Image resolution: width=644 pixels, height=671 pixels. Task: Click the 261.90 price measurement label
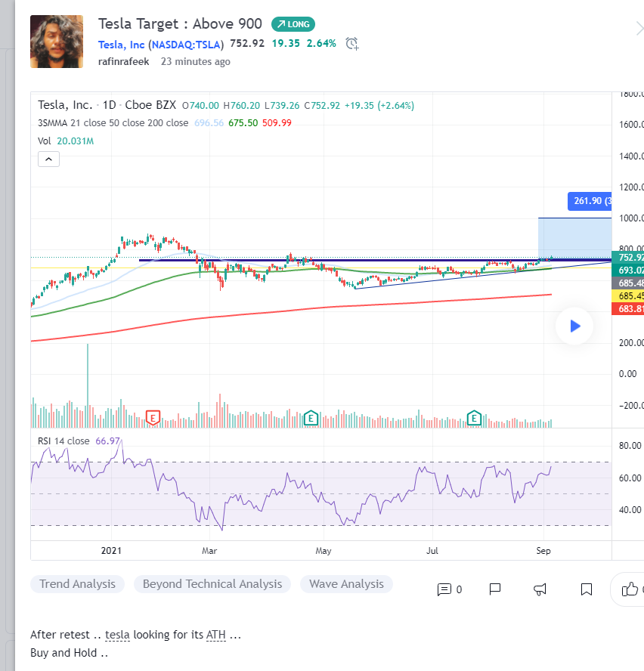[x=590, y=201]
